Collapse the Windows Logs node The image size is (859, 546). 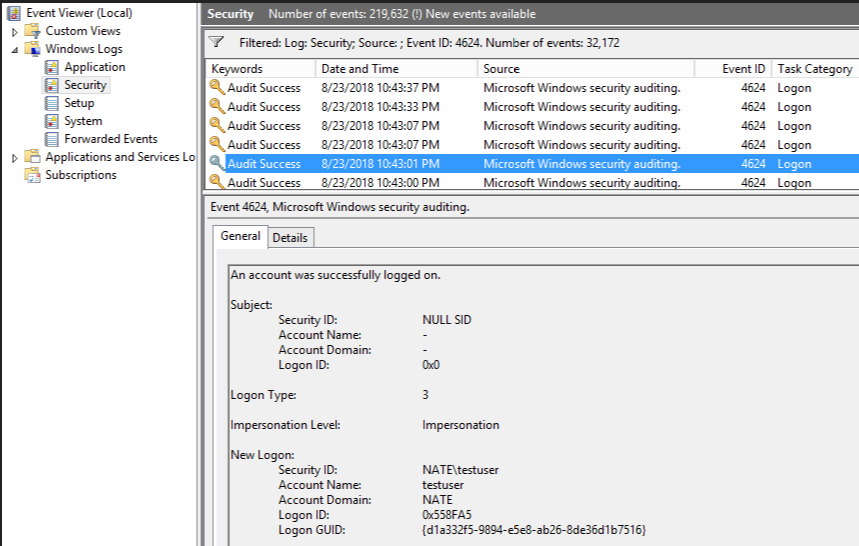point(14,49)
